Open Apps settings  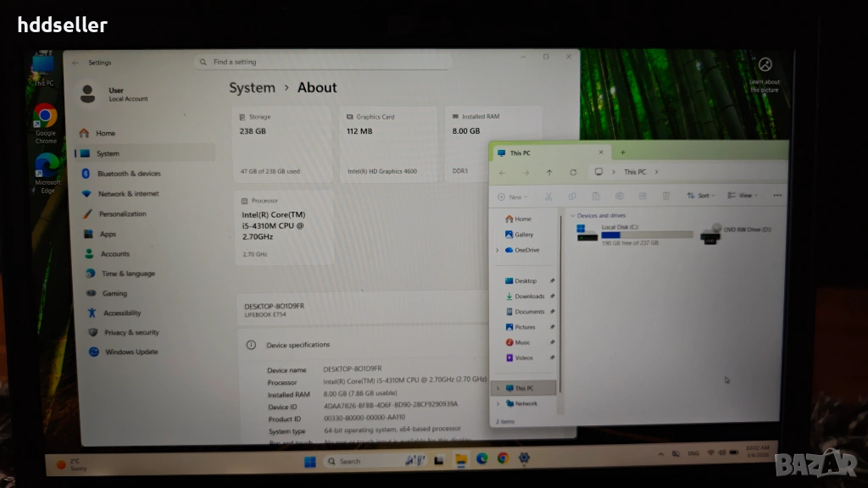click(x=108, y=234)
